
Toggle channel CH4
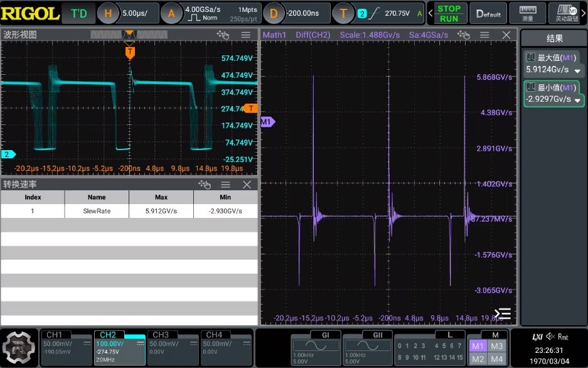226,347
